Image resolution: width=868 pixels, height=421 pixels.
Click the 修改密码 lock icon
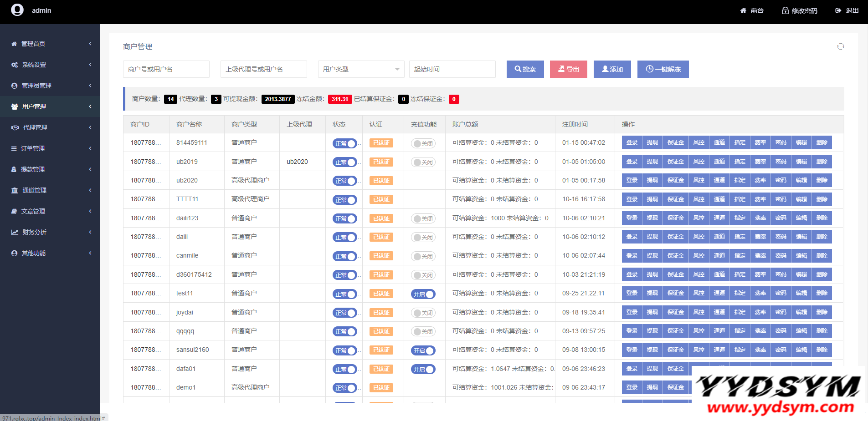(785, 10)
